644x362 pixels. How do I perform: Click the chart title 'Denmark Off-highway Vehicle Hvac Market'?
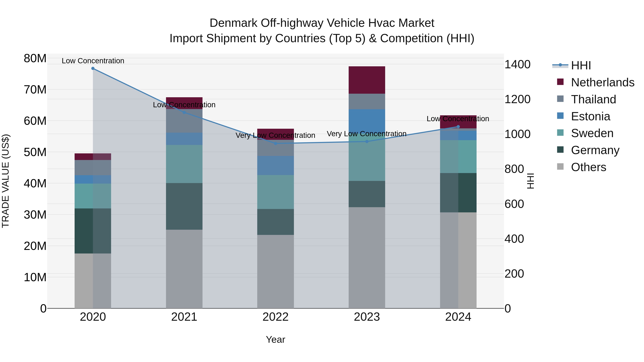click(322, 23)
